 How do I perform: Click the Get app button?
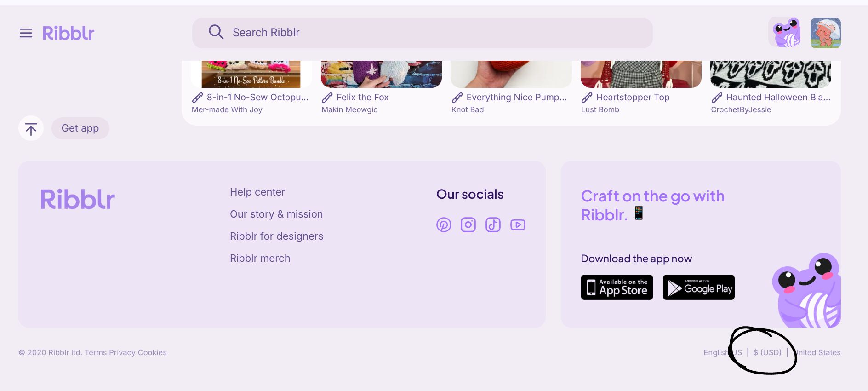[x=80, y=128]
